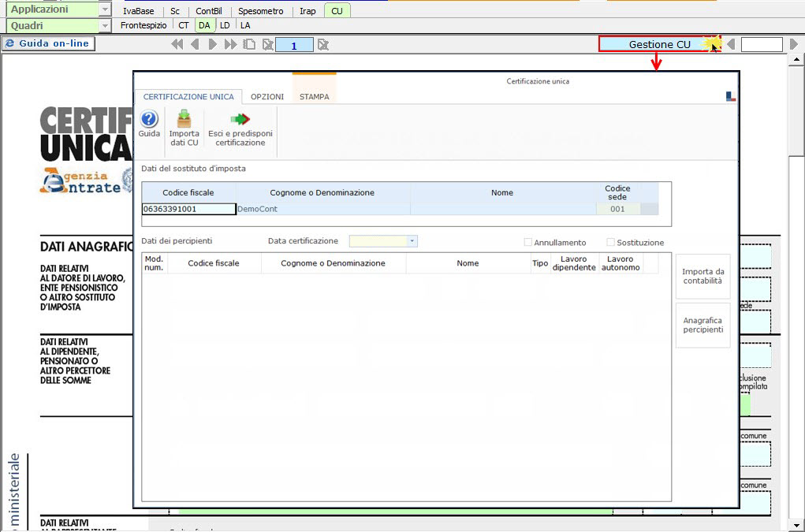This screenshot has height=532, width=805.
Task: Click the DemoCont denomination cell
Action: click(x=323, y=209)
